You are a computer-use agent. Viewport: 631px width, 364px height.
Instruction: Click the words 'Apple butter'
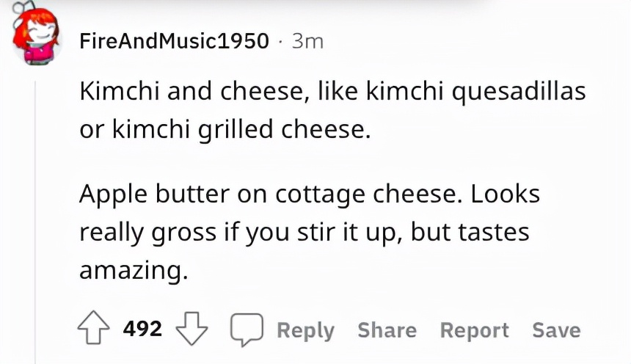pos(150,195)
